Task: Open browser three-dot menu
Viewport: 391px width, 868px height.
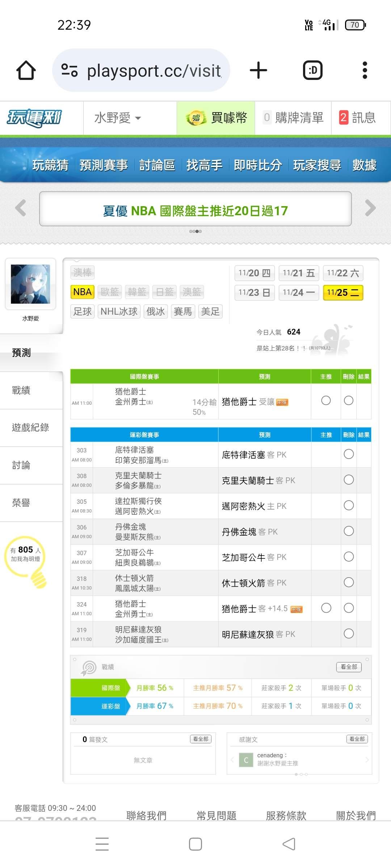Action: [x=365, y=70]
